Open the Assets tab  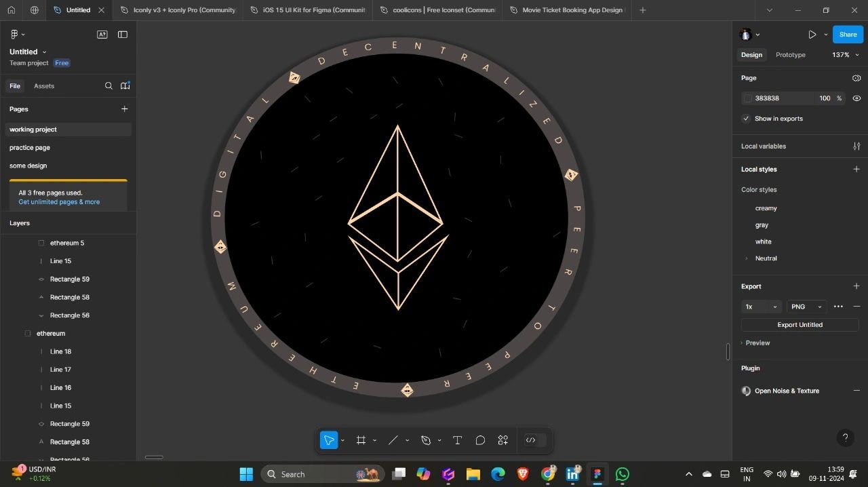[x=44, y=86]
